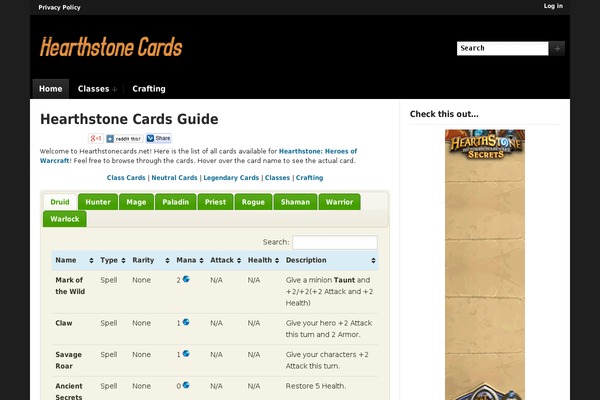Screen dimensions: 600x400
Task: Click mana crystal icon in Savage Roar row
Action: [186, 354]
